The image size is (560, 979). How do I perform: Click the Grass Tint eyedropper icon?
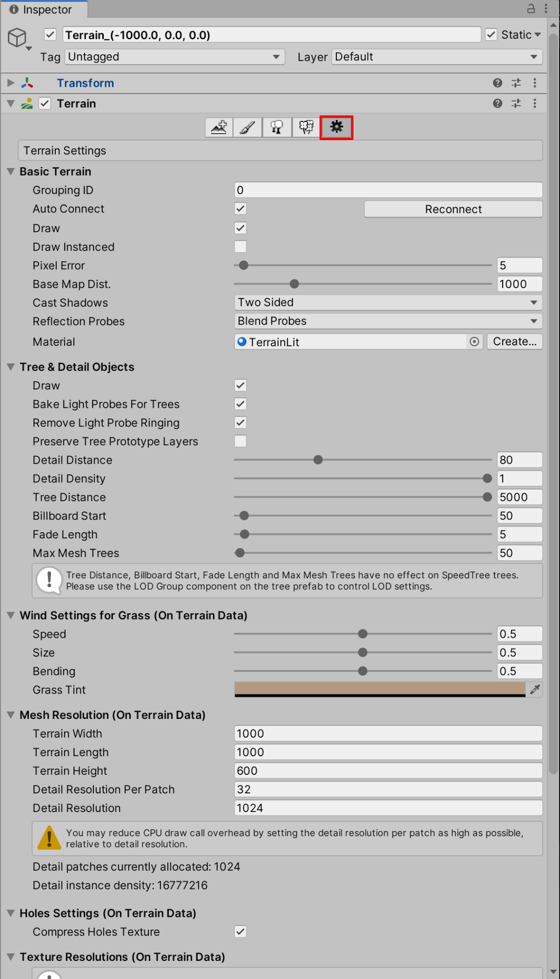point(535,690)
